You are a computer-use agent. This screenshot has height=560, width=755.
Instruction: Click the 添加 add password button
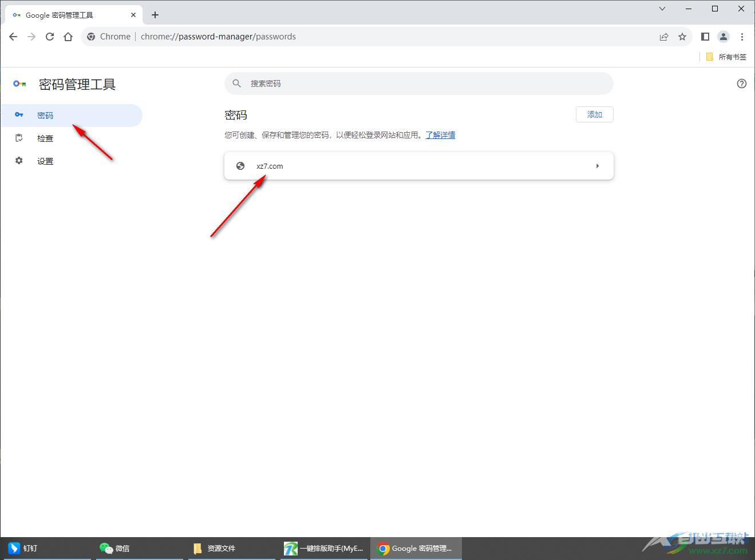click(595, 114)
